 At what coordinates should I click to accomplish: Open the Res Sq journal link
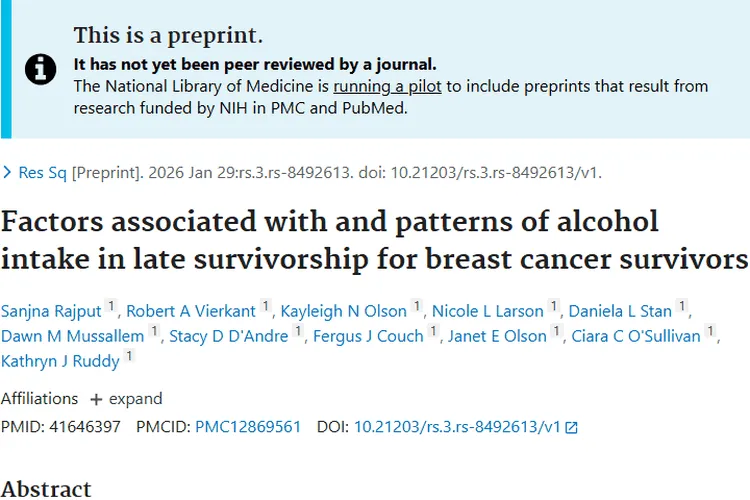click(43, 173)
